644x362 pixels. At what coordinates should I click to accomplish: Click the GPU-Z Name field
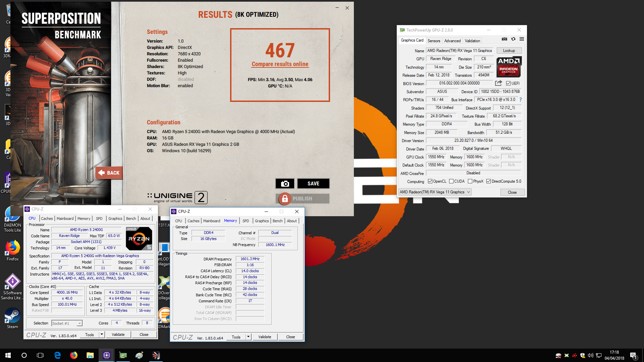pyautogui.click(x=460, y=51)
